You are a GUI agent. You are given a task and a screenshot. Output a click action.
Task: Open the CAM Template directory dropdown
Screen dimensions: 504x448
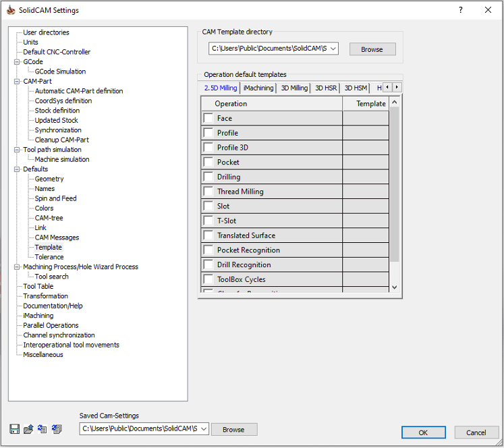click(333, 49)
